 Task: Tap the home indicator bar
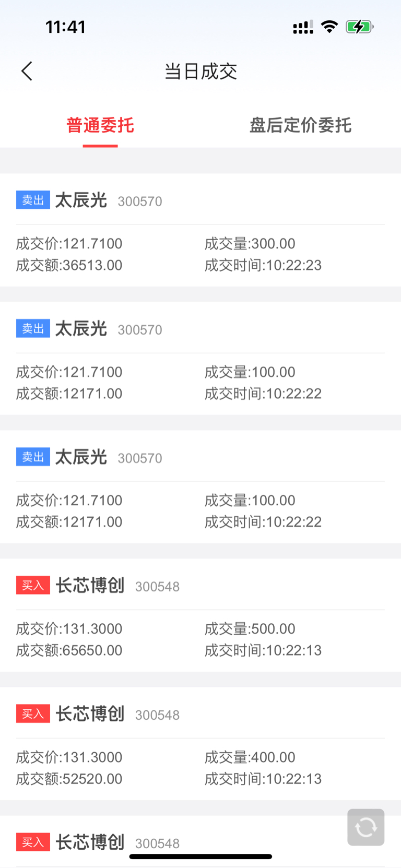click(x=200, y=857)
